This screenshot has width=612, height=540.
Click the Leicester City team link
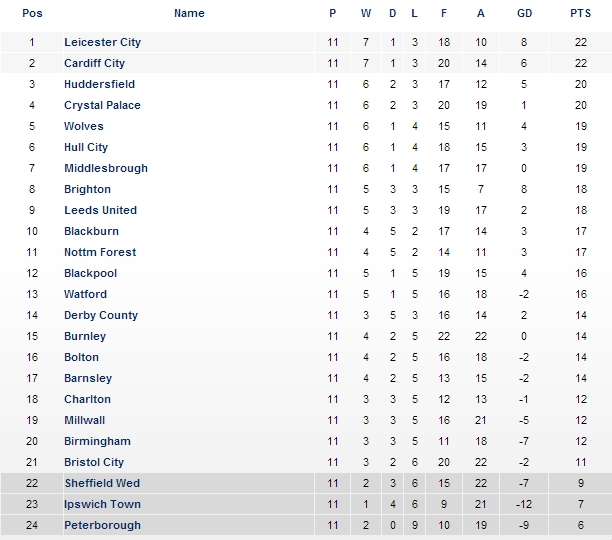pyautogui.click(x=102, y=42)
